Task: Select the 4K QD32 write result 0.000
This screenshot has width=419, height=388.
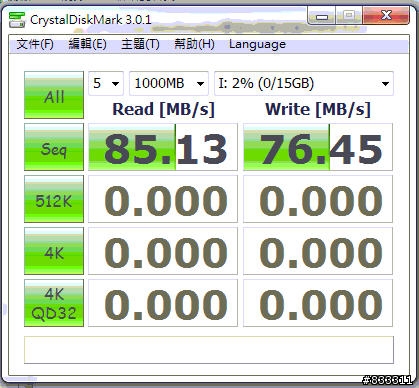Action: pos(318,303)
